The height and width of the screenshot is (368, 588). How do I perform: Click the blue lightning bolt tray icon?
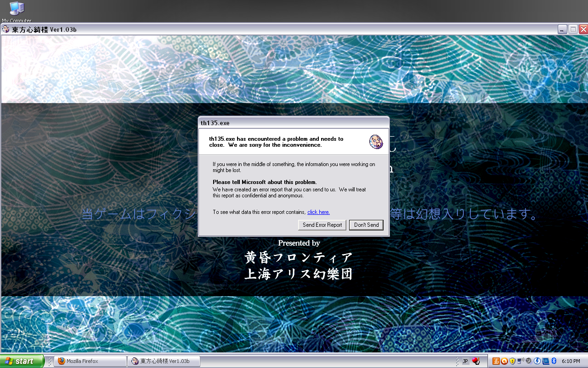pos(537,361)
